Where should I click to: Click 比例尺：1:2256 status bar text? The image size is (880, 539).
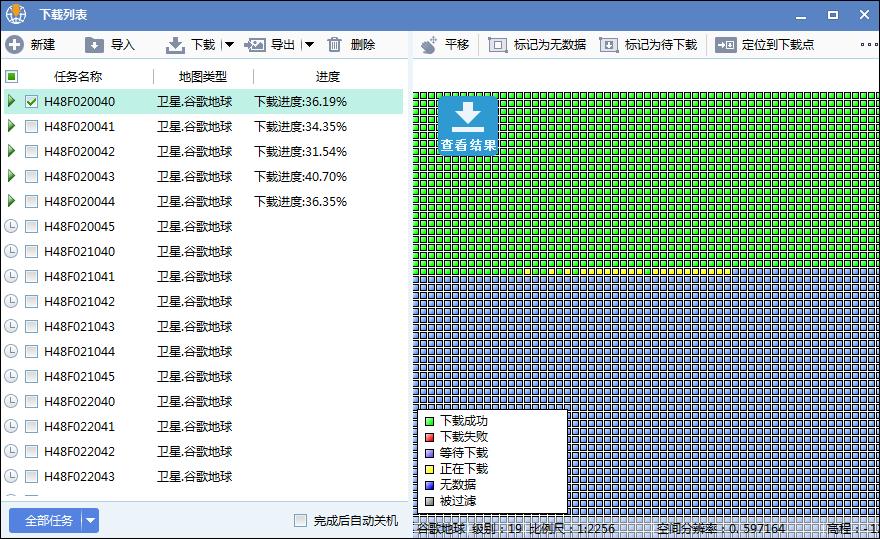coord(572,528)
